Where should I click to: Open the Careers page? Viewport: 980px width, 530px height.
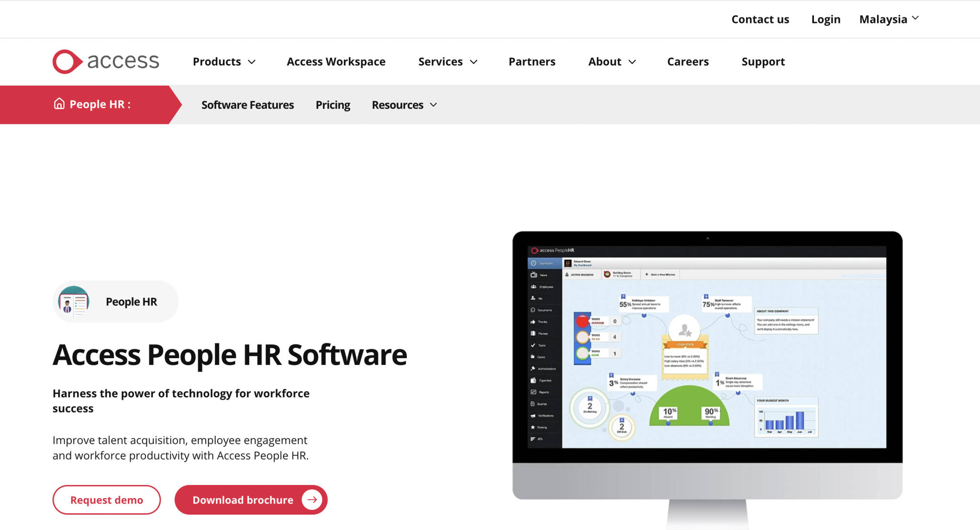(x=688, y=62)
